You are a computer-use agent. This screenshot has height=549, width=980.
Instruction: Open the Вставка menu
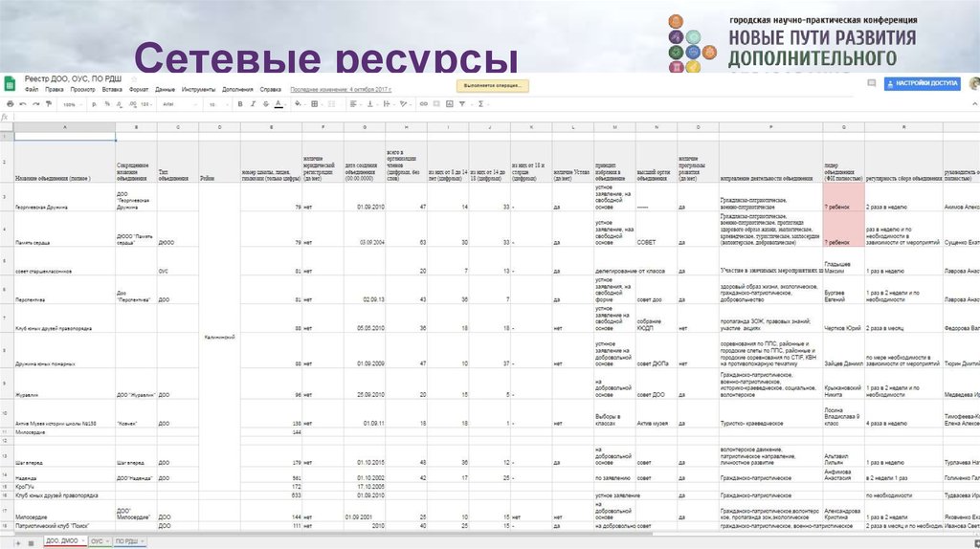[x=112, y=90]
